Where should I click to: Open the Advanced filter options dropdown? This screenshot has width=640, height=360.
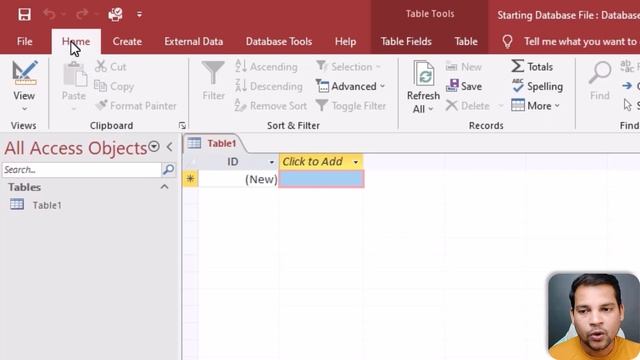350,86
